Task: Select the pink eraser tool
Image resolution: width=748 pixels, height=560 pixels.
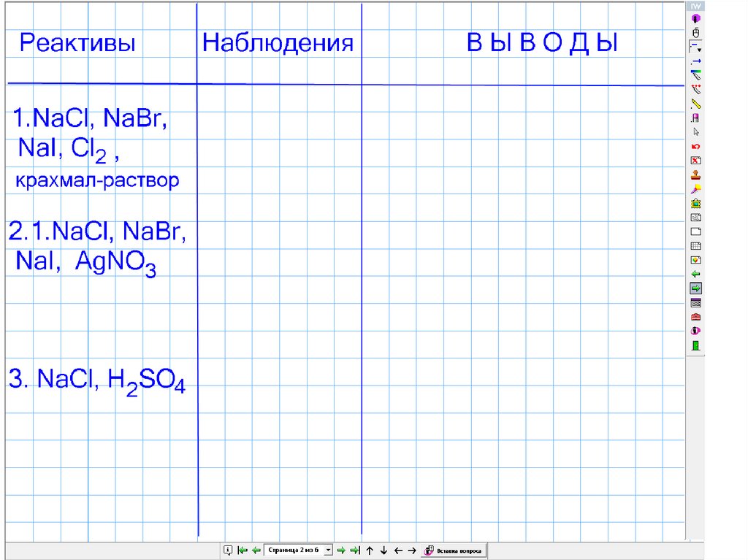Action: (695, 118)
